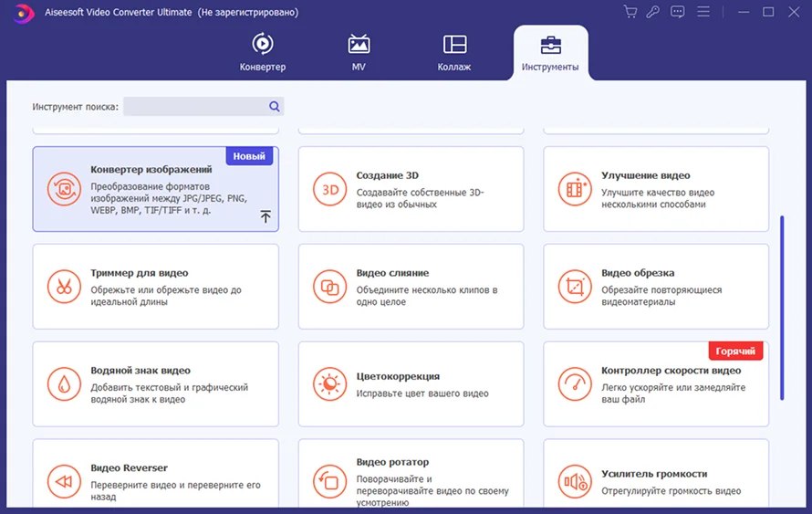Click 'Обрежьте или обрежьте видео' description
812x514 pixels.
click(x=166, y=296)
